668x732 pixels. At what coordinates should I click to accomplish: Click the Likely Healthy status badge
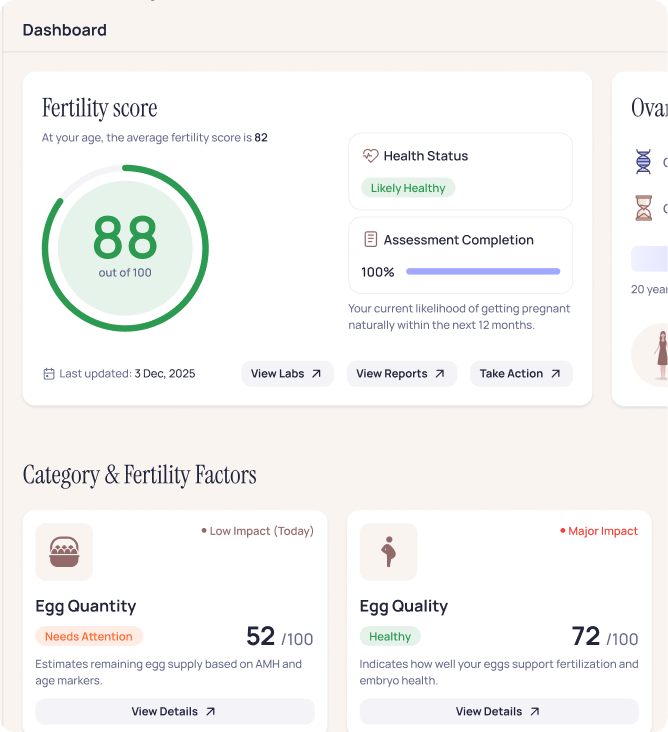tap(408, 188)
